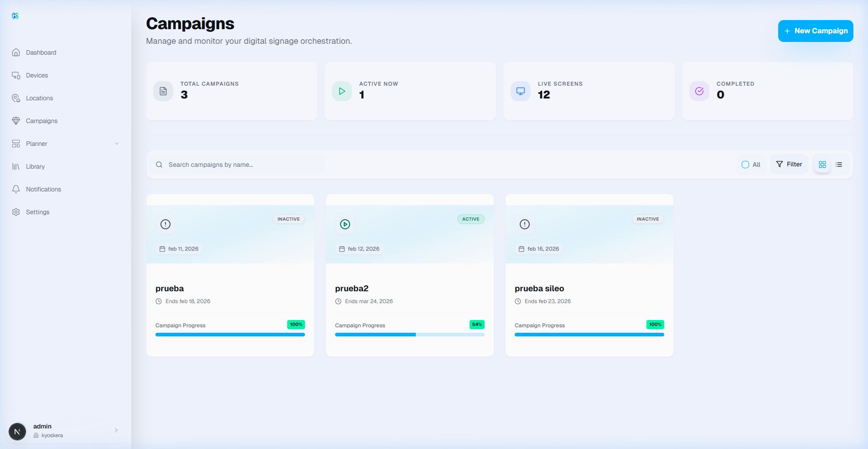Click the Active Now play icon
The height and width of the screenshot is (449, 868).
tap(342, 91)
